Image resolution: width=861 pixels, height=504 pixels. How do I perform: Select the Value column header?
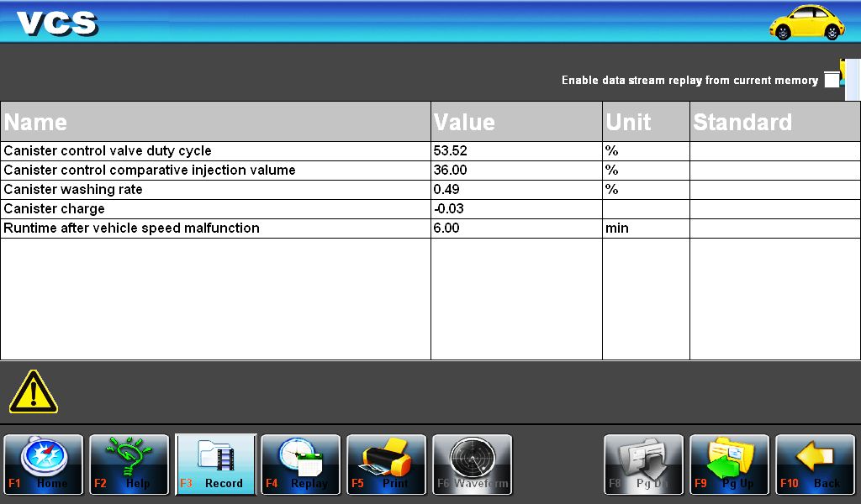coord(517,122)
